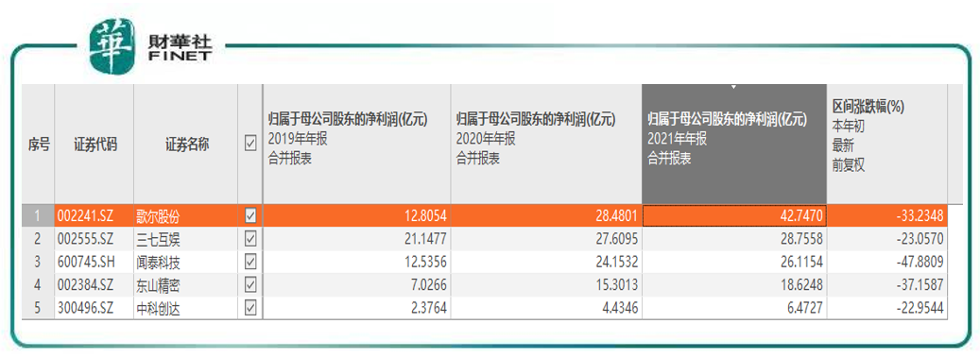Click the value 28.7558

801,239
